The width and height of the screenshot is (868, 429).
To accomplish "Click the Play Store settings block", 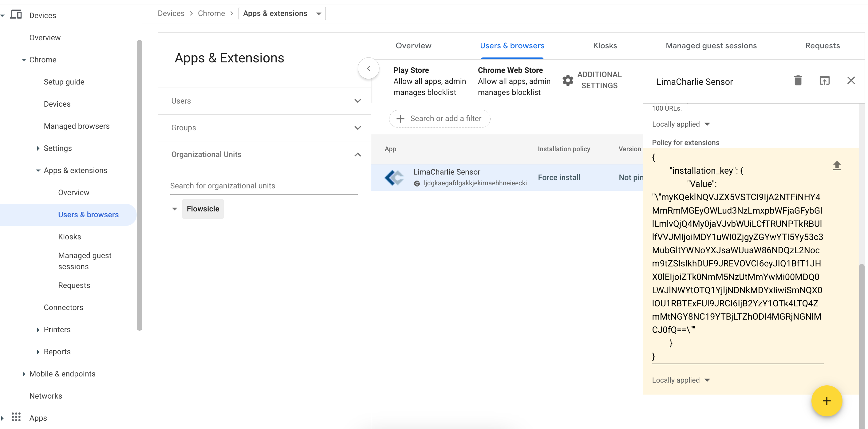I will (x=430, y=81).
